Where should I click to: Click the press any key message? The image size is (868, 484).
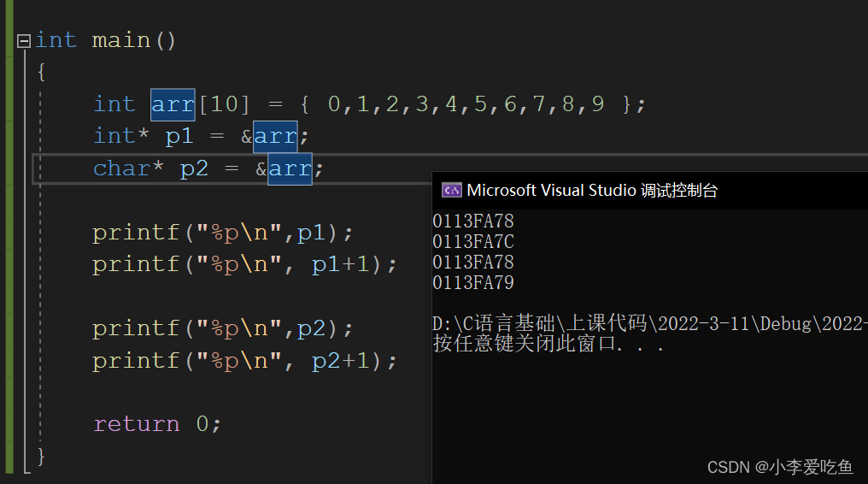pyautogui.click(x=548, y=344)
